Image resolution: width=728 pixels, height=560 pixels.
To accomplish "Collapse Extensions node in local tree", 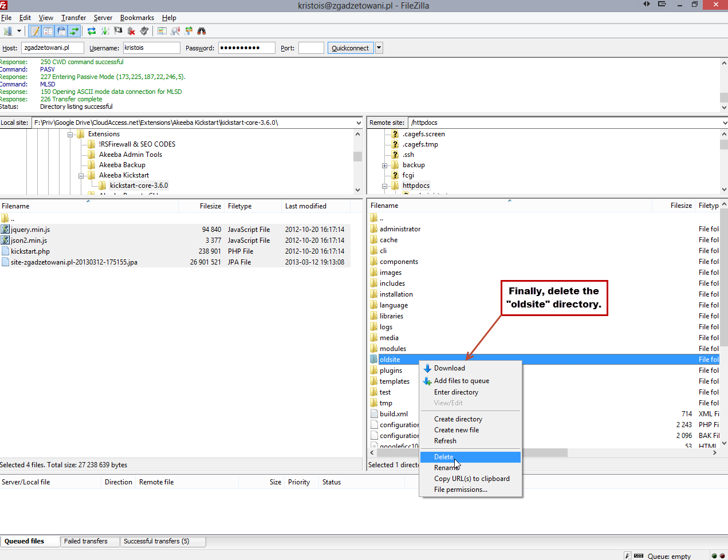I will 70,135.
